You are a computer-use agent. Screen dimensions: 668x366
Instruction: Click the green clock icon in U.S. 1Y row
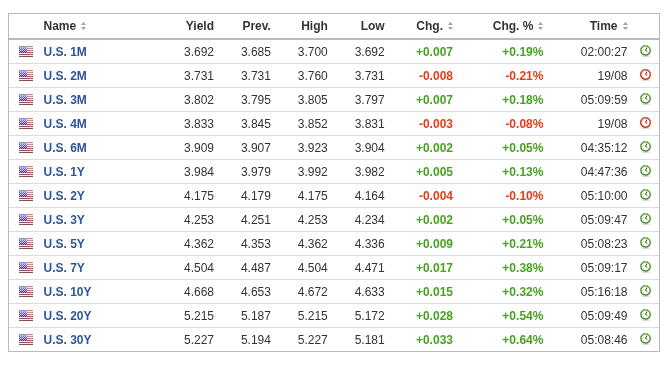[x=645, y=170]
